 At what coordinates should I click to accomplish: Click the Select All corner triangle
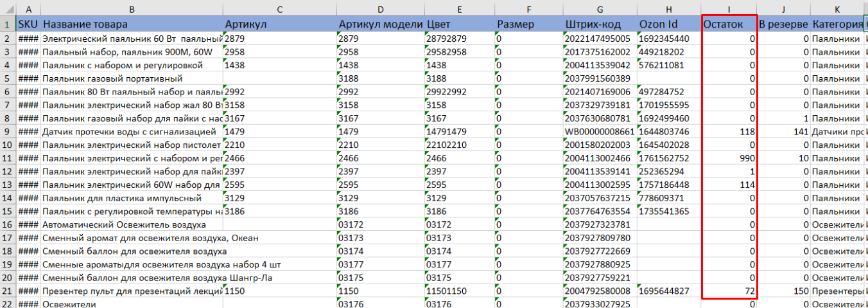point(8,9)
